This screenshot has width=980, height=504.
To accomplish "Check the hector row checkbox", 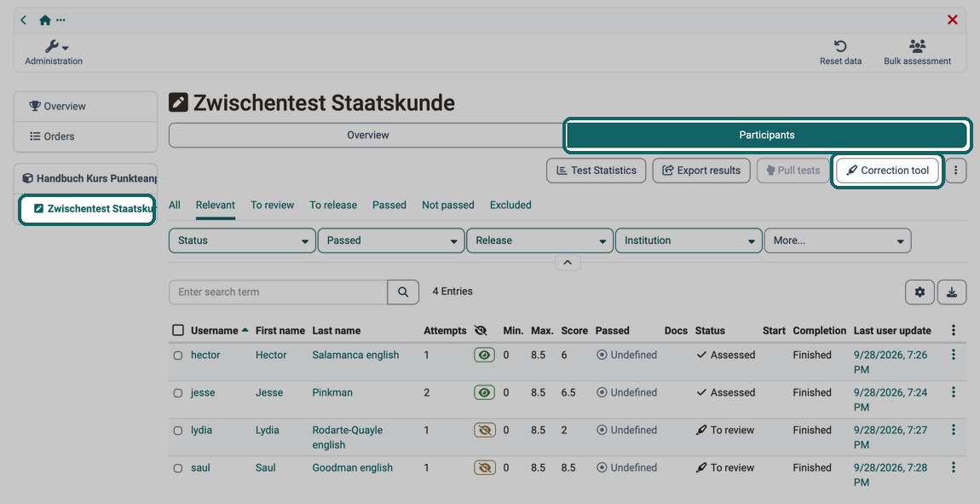I will 178,355.
